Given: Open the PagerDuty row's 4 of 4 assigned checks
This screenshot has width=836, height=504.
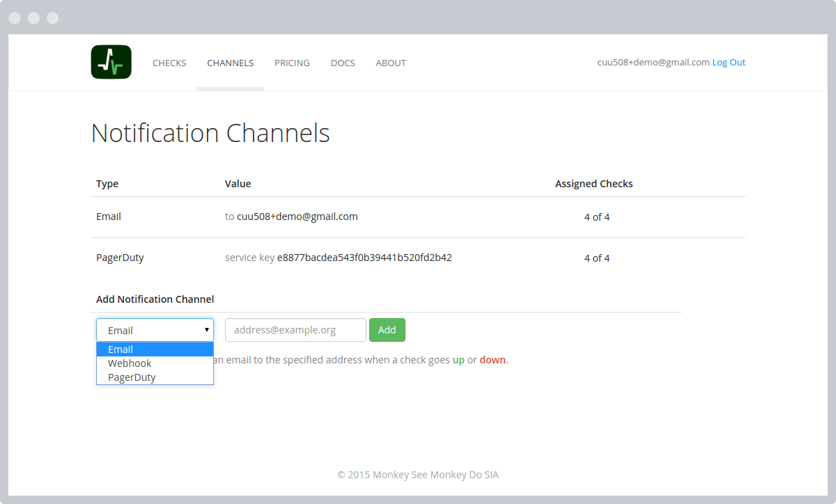Looking at the screenshot, I should [x=597, y=258].
